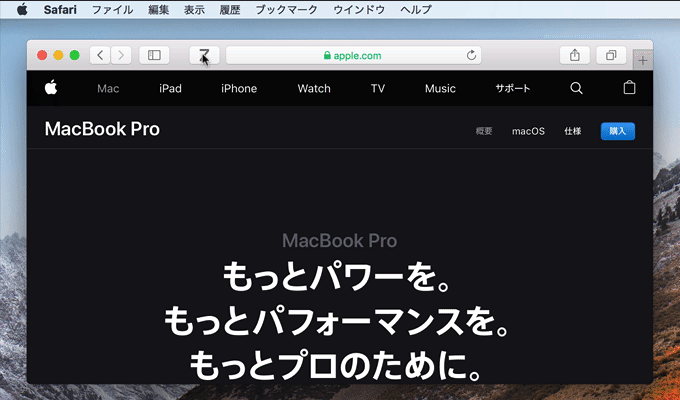
Task: Open the Watch section
Action: (314, 89)
